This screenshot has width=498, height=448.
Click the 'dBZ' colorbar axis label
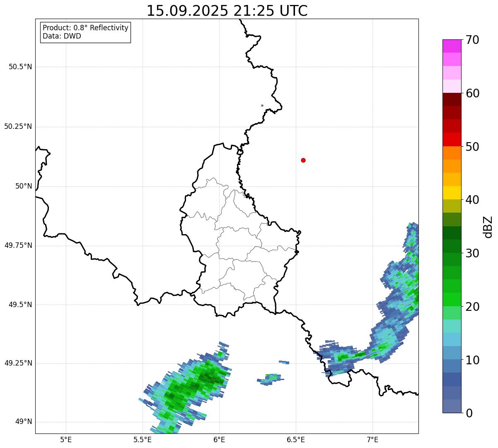(488, 227)
